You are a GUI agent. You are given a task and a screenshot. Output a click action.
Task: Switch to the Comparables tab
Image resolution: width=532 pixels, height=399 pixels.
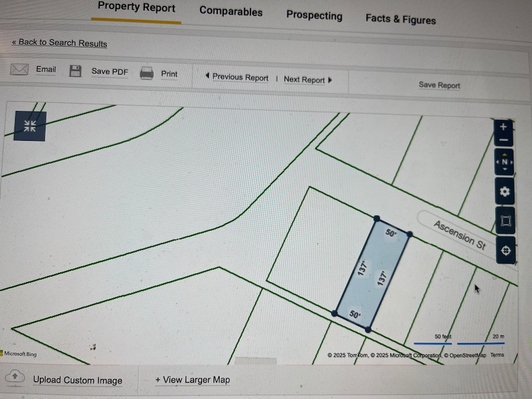coord(231,12)
